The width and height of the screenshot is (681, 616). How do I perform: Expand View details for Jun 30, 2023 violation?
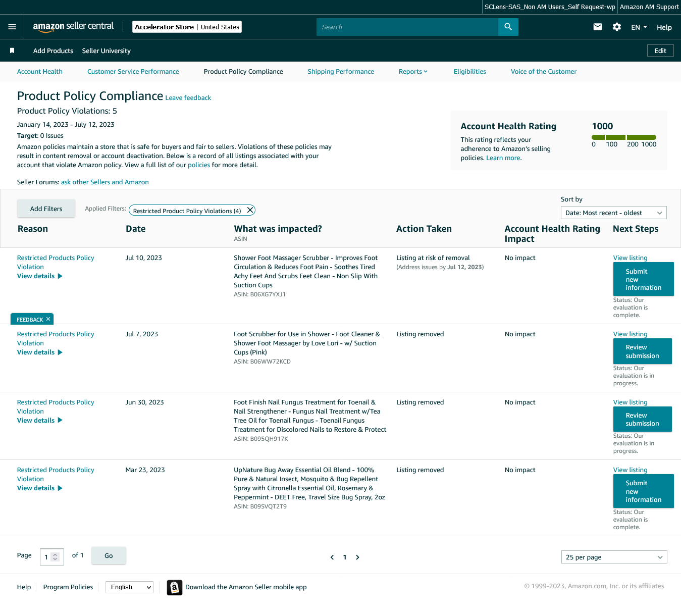40,420
